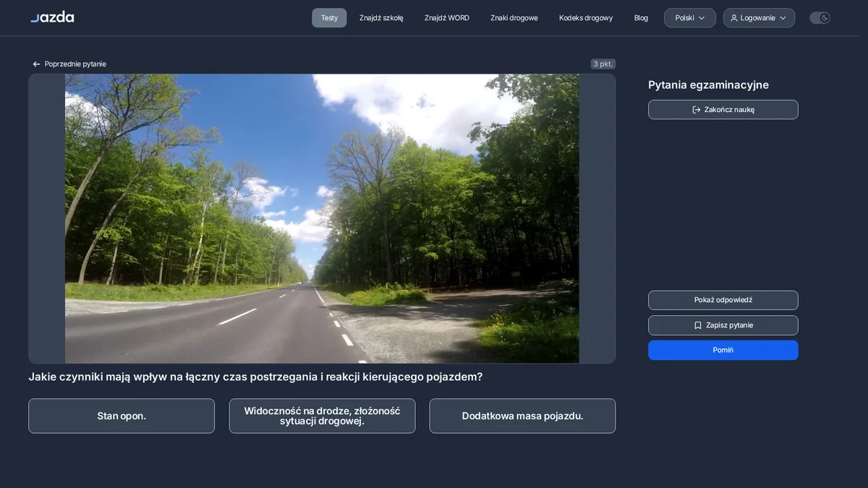This screenshot has width=868, height=488.
Task: Open Znaki drogowe in the navigation
Action: click(x=514, y=18)
